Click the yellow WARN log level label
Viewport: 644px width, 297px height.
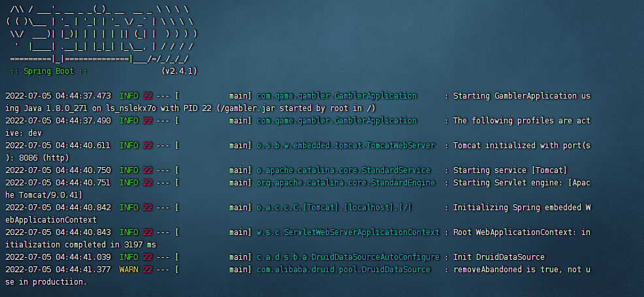129,270
